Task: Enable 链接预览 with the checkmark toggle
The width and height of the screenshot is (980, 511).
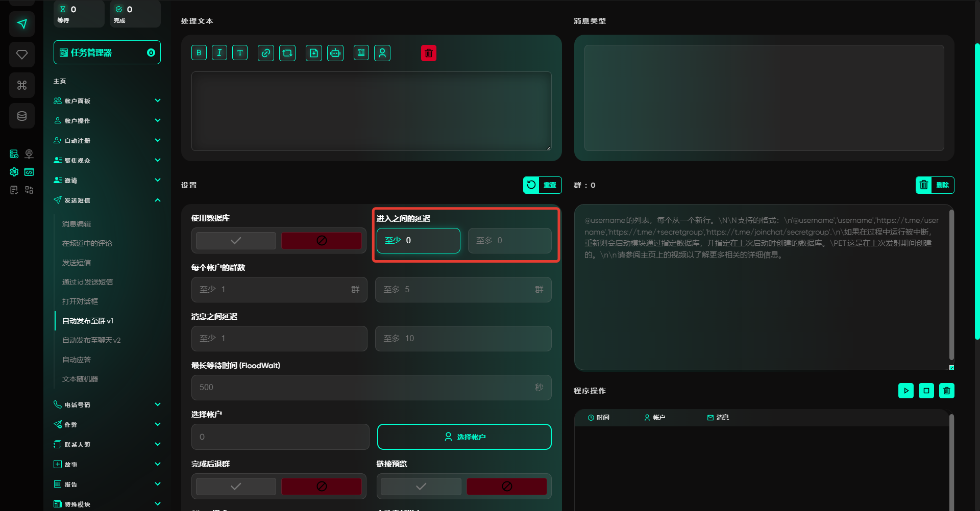Action: coord(421,487)
